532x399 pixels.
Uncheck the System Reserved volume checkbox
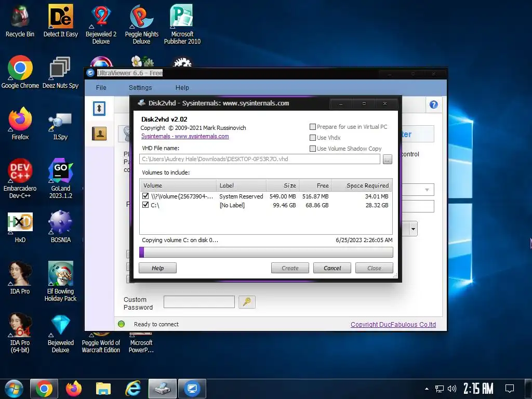tap(145, 196)
